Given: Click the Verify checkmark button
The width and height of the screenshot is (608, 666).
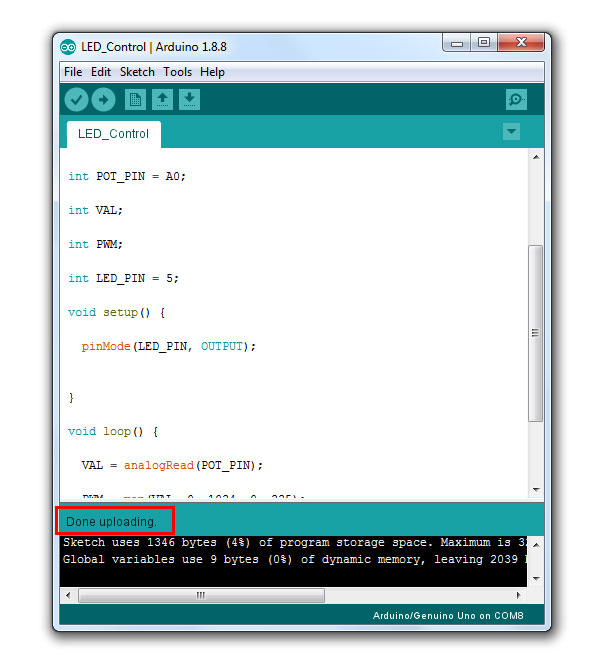Looking at the screenshot, I should point(76,100).
